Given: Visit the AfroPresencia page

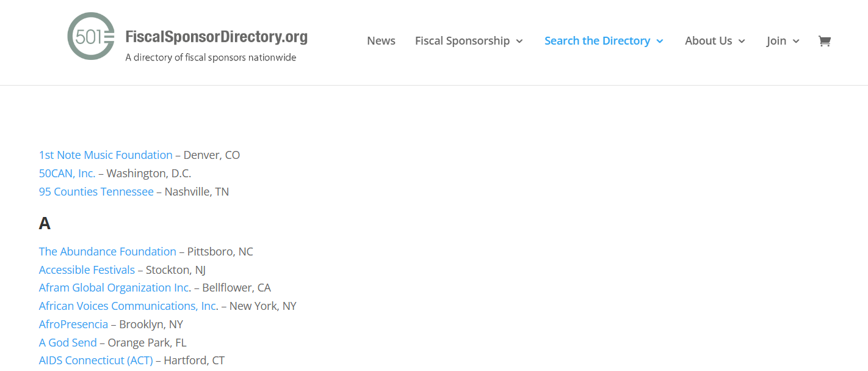Looking at the screenshot, I should click(73, 324).
